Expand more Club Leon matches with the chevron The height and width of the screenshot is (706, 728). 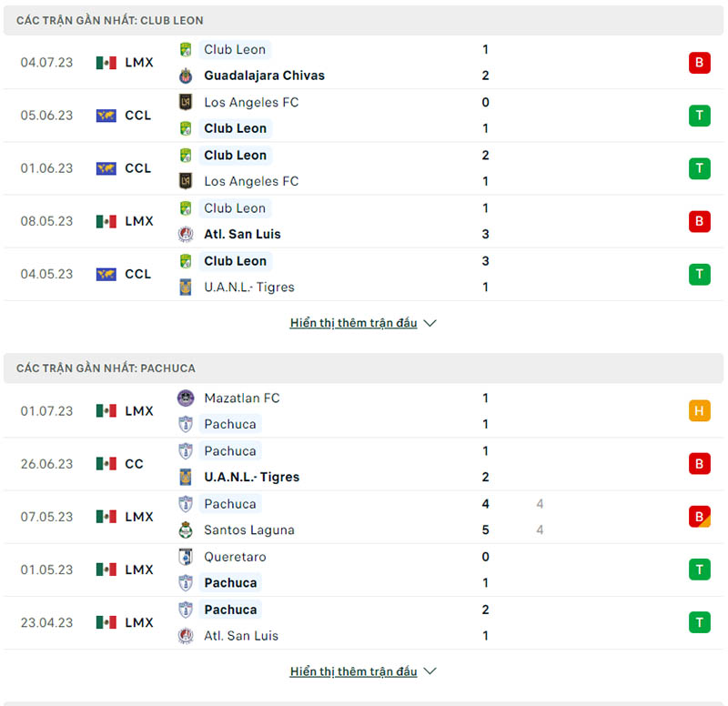pyautogui.click(x=430, y=323)
